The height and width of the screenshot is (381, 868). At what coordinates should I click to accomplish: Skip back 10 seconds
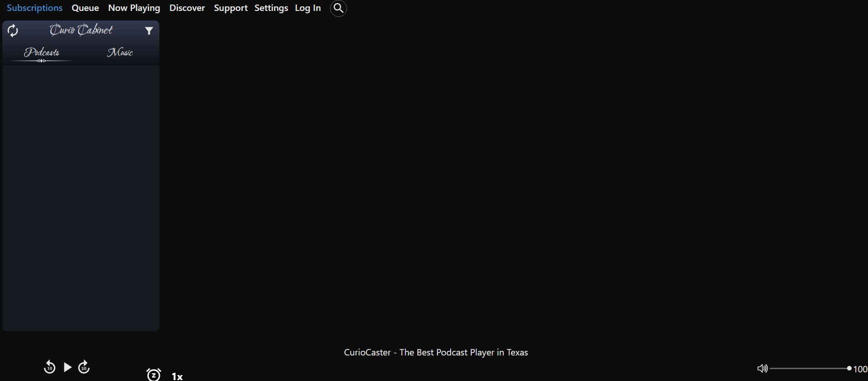coord(49,367)
